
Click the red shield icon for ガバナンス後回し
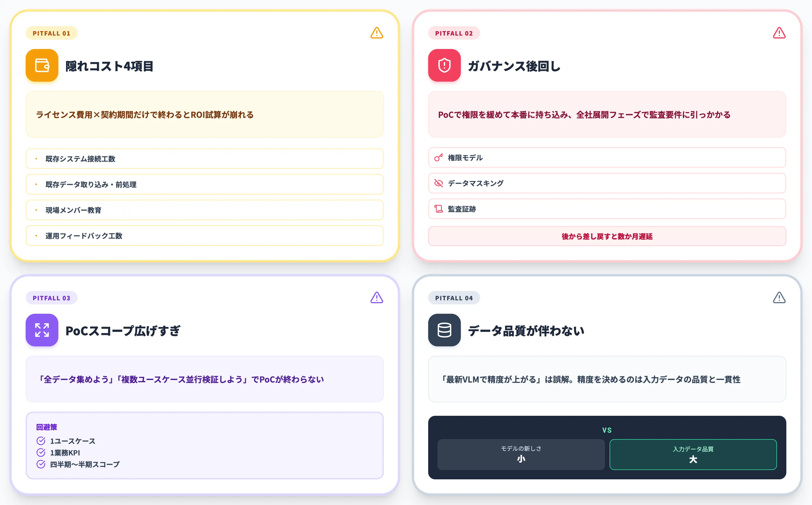444,65
